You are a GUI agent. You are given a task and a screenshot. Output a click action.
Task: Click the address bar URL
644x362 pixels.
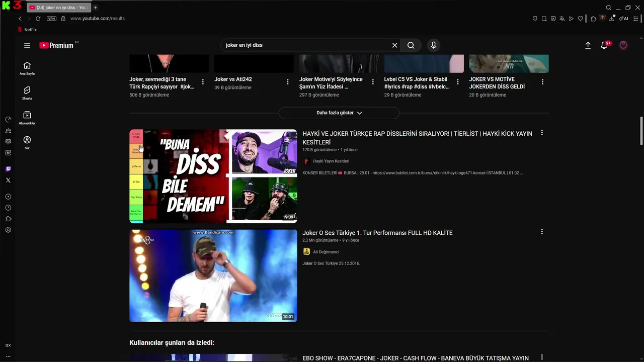click(x=98, y=19)
